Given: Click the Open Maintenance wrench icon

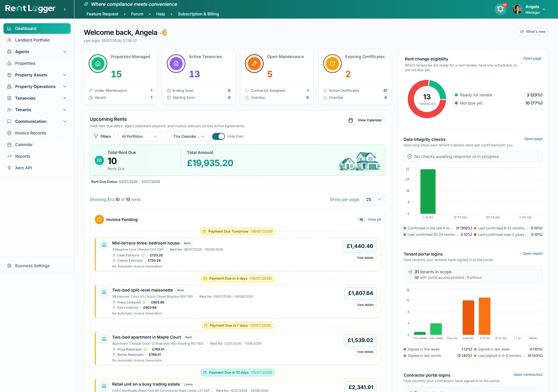Looking at the screenshot, I should click(254, 64).
